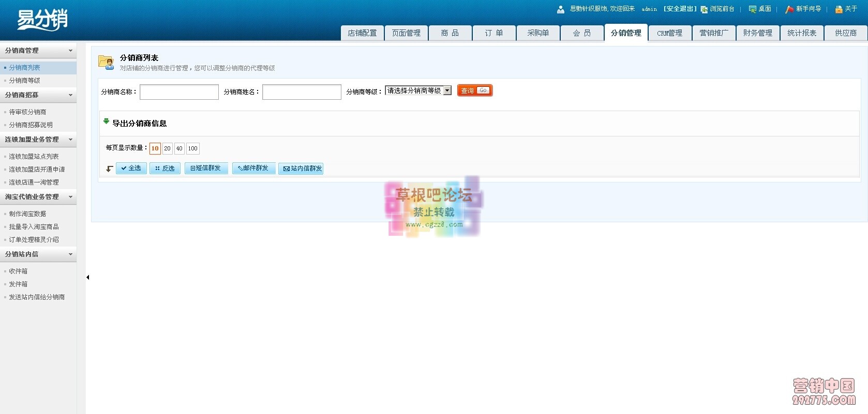Viewport: 868px width, 414px height.
Task: Select 分销商列表 in the sidebar
Action: pos(38,68)
